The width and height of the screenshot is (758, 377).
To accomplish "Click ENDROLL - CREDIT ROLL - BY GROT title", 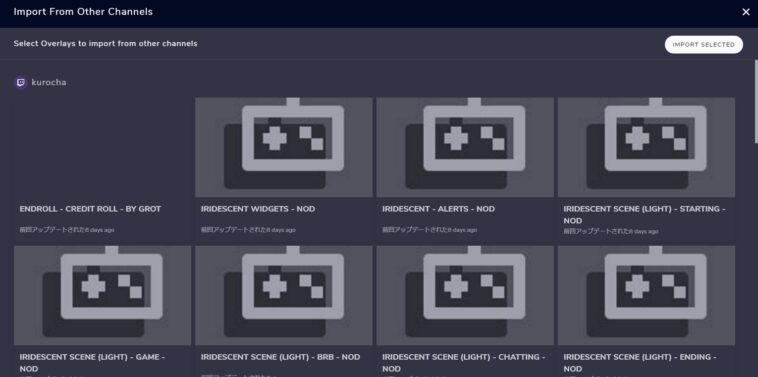I will coord(90,209).
